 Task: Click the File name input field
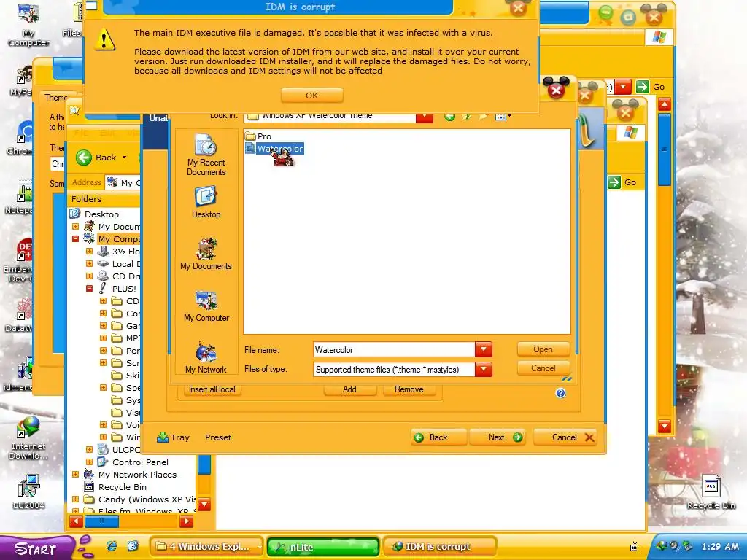click(393, 349)
